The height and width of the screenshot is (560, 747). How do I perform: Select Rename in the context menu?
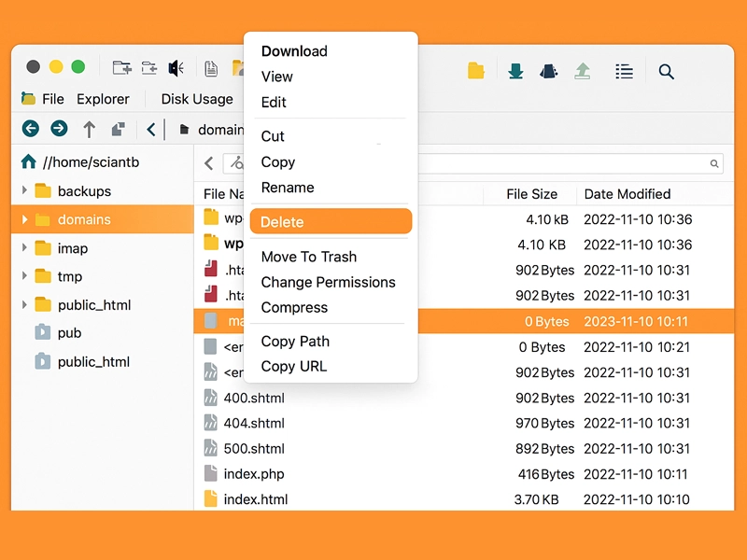pos(288,188)
